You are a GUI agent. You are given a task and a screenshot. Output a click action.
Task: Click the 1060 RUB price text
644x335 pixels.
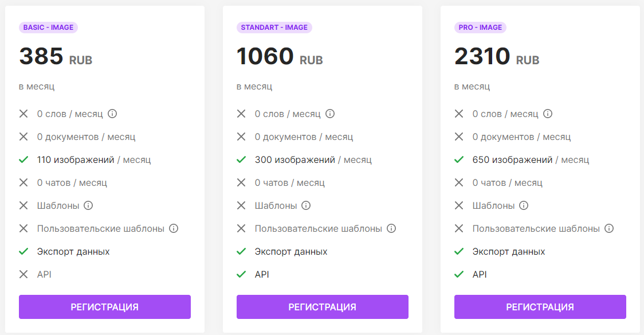coord(280,57)
